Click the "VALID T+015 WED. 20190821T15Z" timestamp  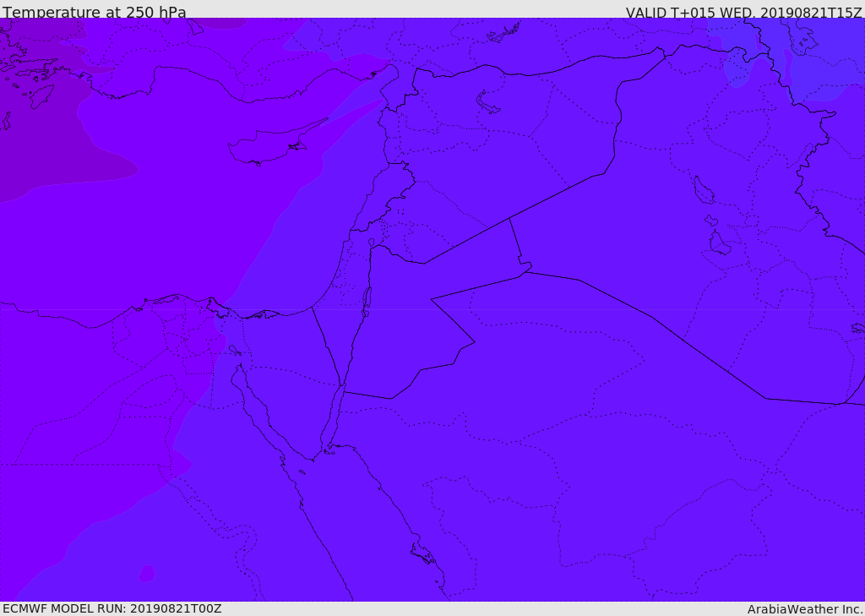743,13
